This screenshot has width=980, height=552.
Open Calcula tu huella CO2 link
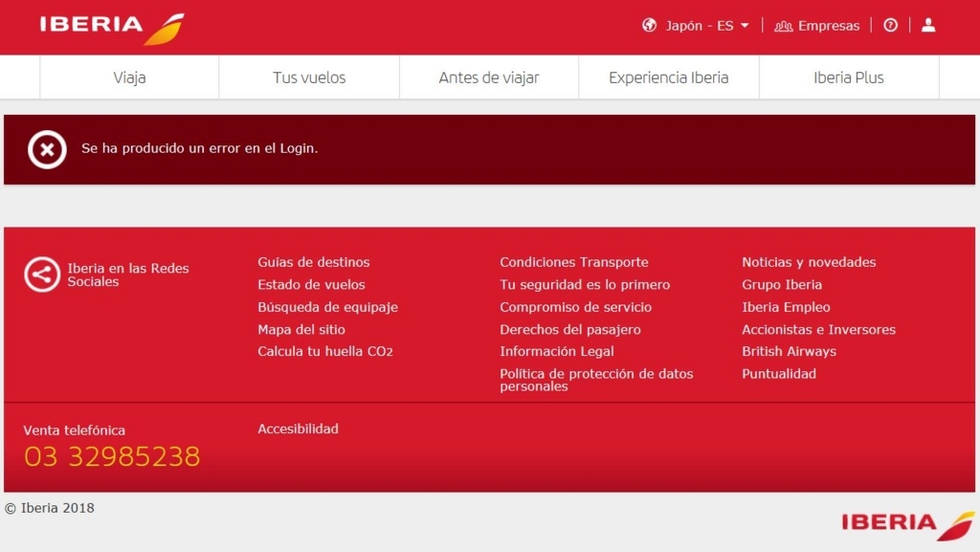(x=325, y=351)
